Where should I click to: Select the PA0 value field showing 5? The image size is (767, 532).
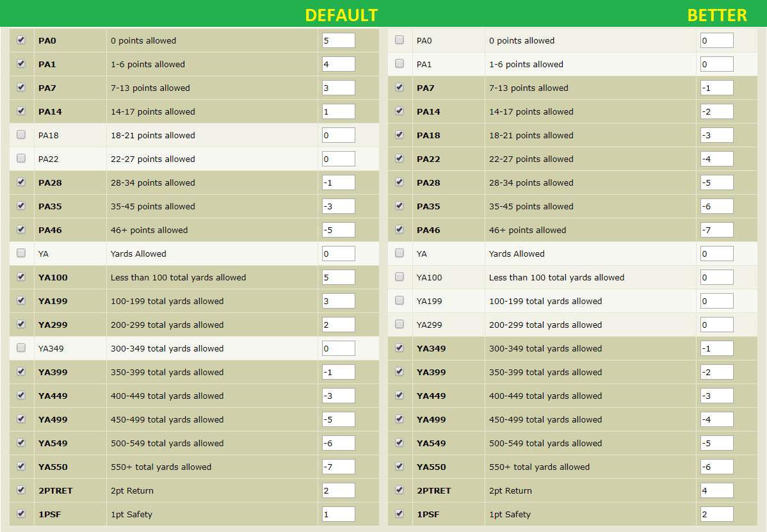tap(338, 40)
